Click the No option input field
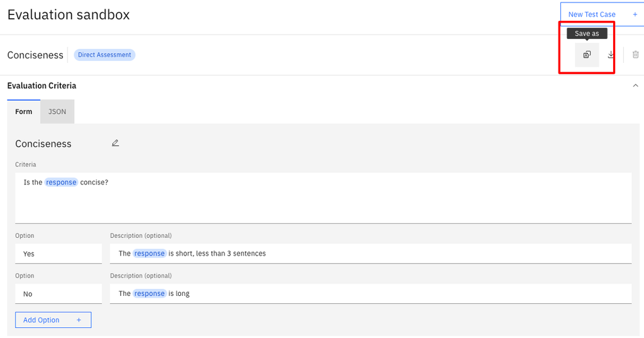Viewport: 644px width, 338px height. (58, 294)
